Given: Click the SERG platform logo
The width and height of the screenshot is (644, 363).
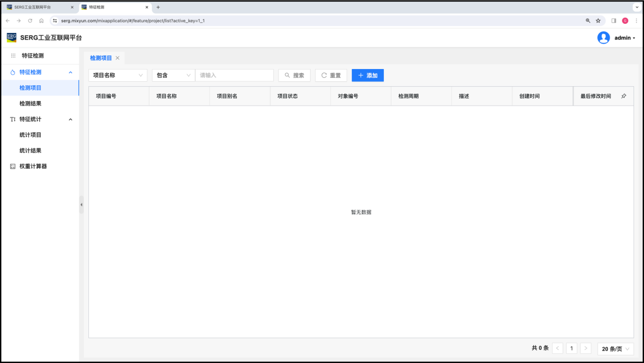Looking at the screenshot, I should click(x=12, y=38).
